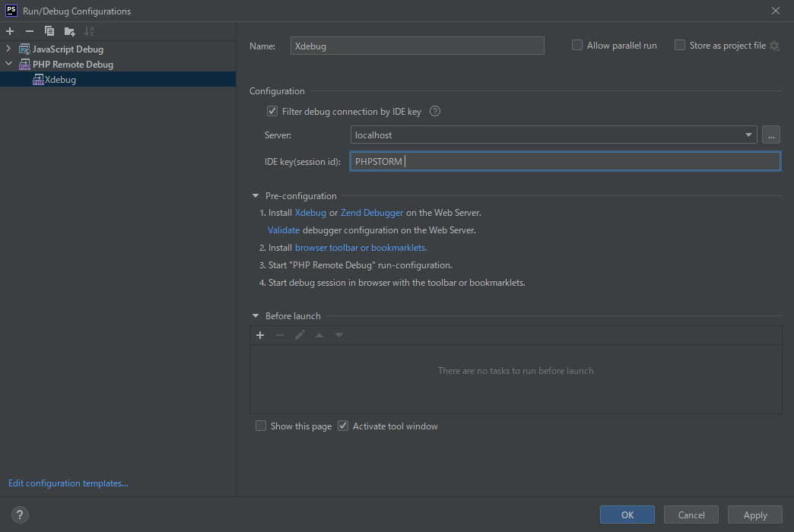
Task: Click the Add New Configuration plus icon
Action: tap(10, 31)
